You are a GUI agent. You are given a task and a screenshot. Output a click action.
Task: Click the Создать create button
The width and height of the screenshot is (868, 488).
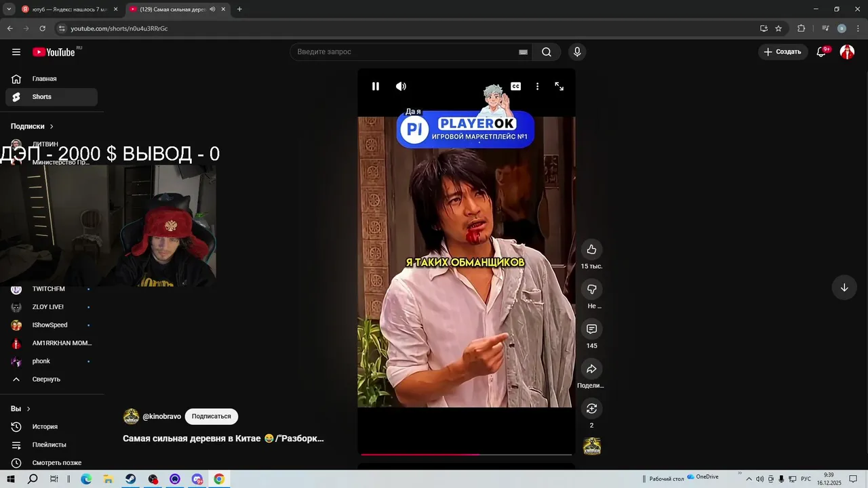click(x=783, y=52)
